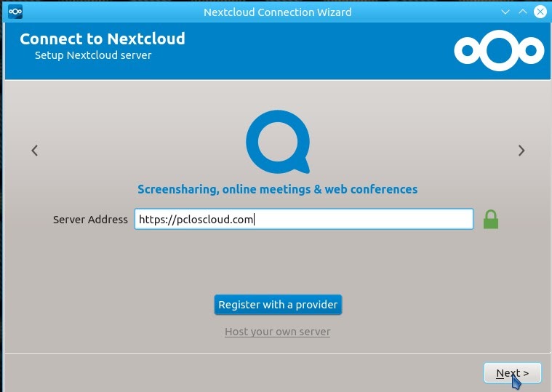Show next slide with right chevron
Screen dimensions: 552x392
[x=521, y=151]
